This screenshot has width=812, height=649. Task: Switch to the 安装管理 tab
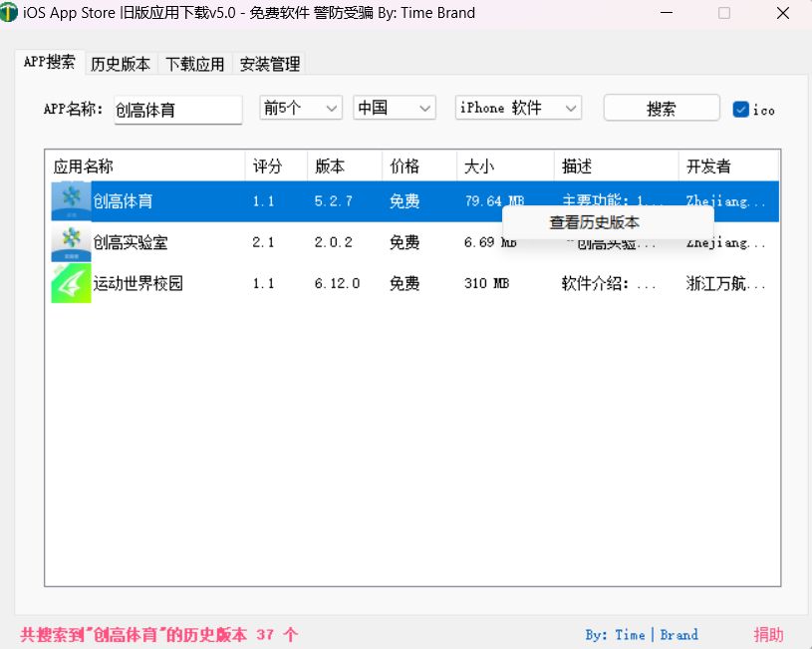pyautogui.click(x=269, y=64)
